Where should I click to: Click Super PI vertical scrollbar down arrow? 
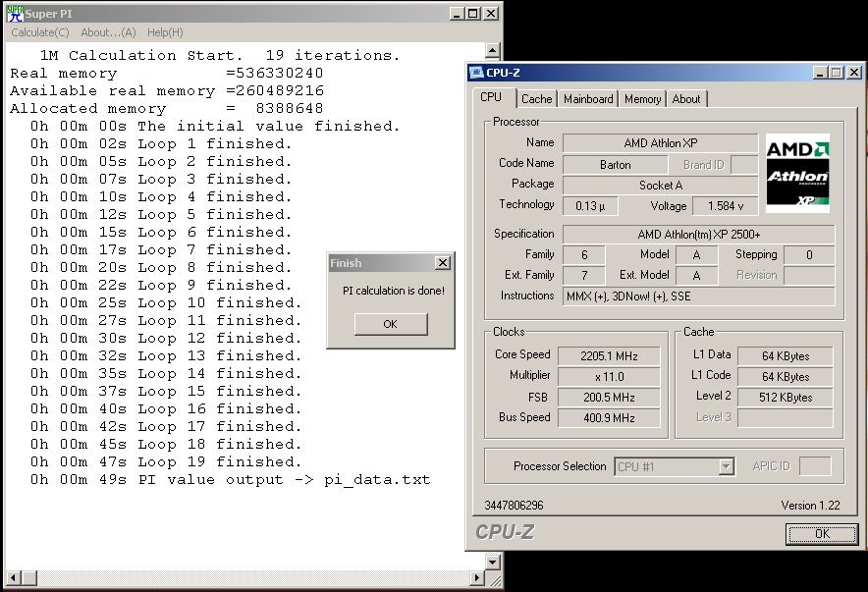pos(493,563)
